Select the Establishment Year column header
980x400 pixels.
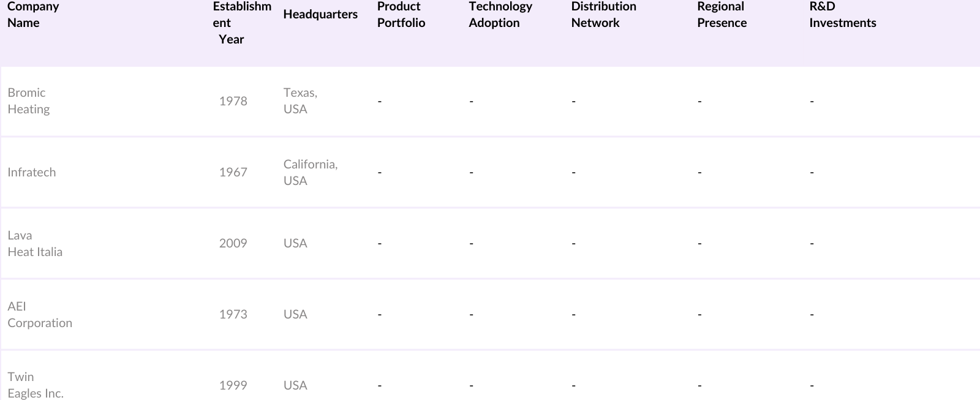coord(241,23)
